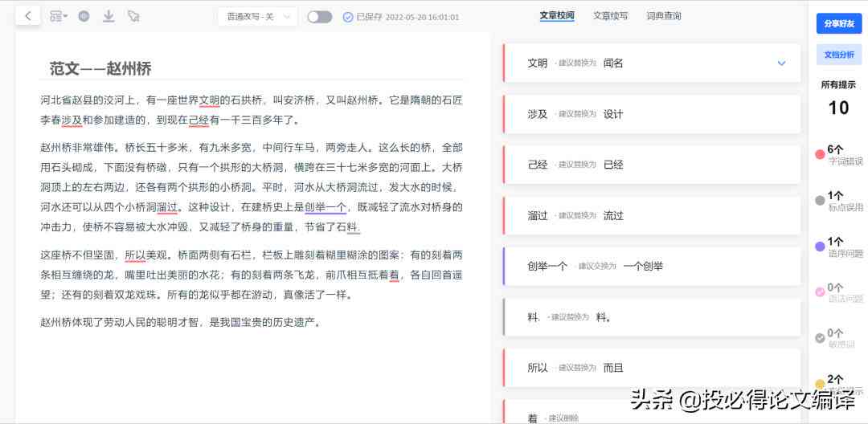Screen dimensions: 868x424
Task: Click the underlined word 涉及 in text
Action: point(72,120)
